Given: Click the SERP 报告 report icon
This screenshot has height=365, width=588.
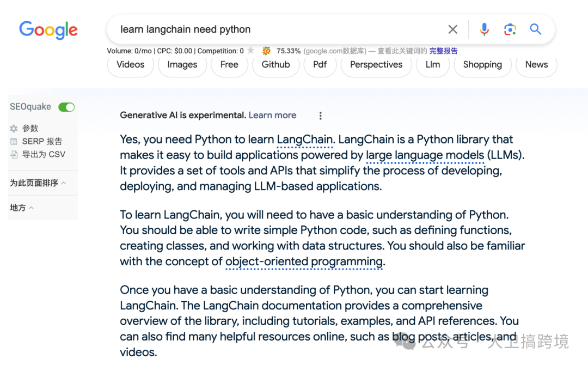Looking at the screenshot, I should coord(14,142).
